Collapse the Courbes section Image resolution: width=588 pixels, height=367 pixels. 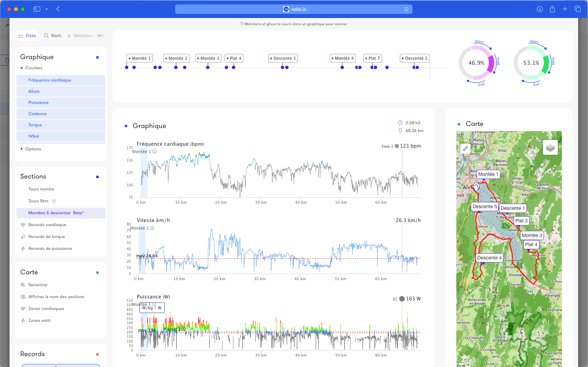click(22, 68)
